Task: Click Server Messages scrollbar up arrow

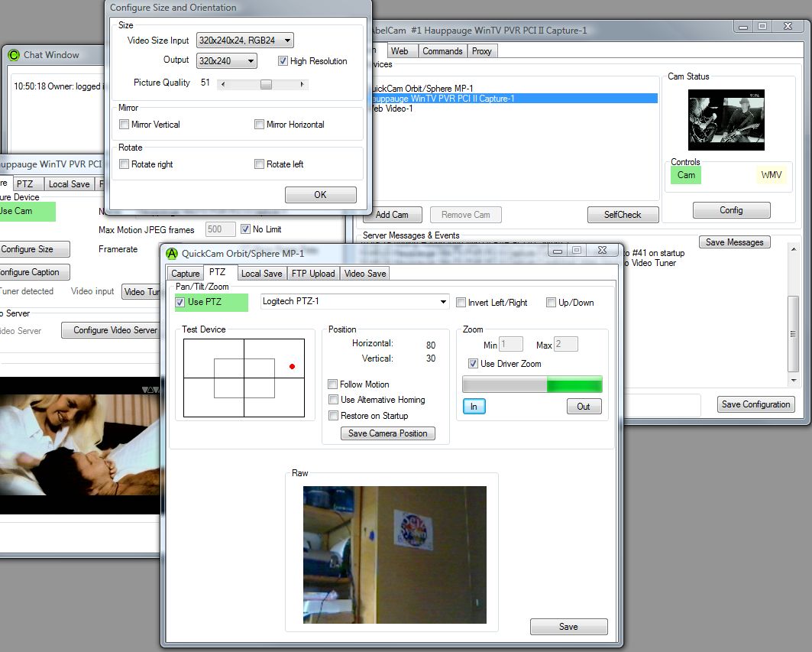Action: [x=794, y=249]
